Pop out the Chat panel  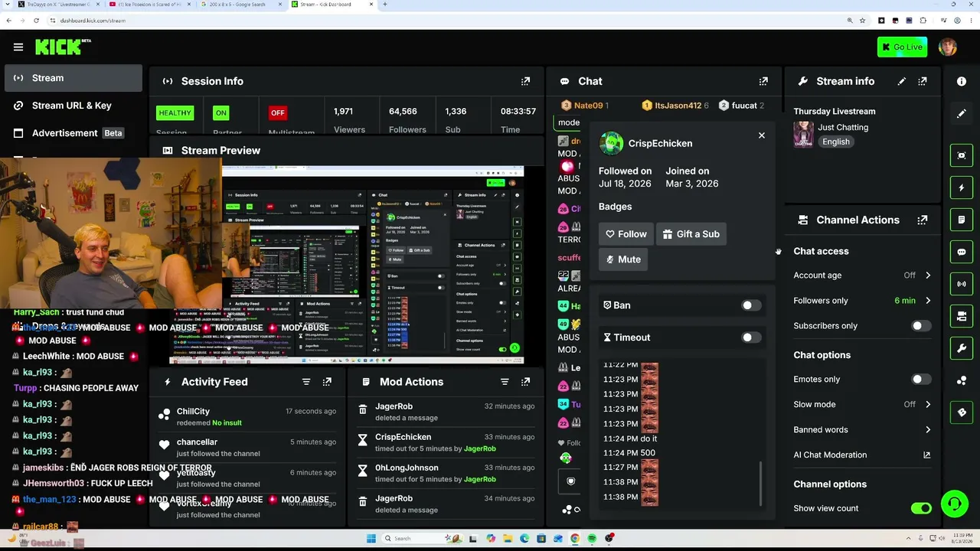click(x=763, y=81)
